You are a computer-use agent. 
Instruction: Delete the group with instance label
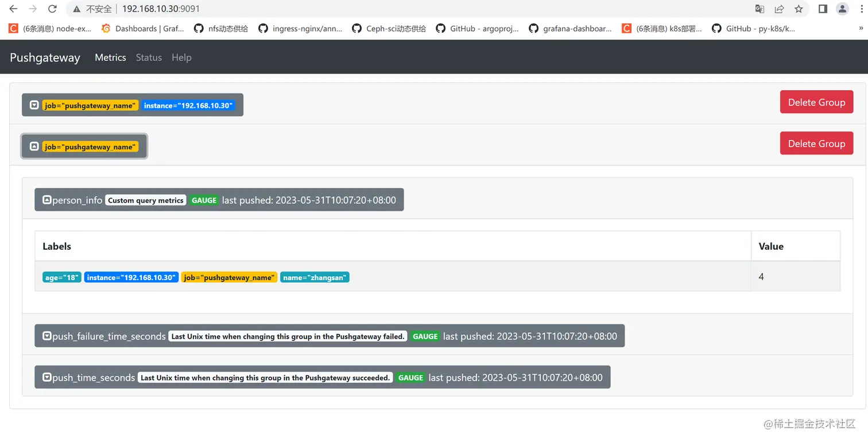[816, 102]
